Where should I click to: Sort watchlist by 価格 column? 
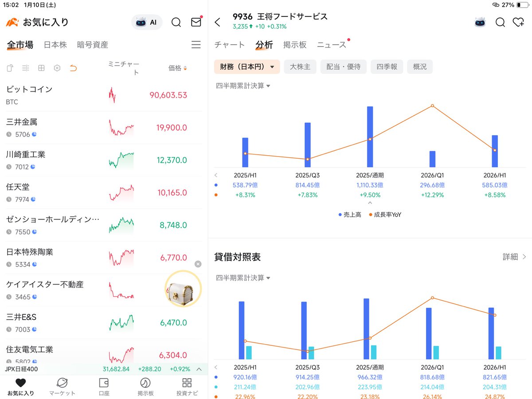177,68
